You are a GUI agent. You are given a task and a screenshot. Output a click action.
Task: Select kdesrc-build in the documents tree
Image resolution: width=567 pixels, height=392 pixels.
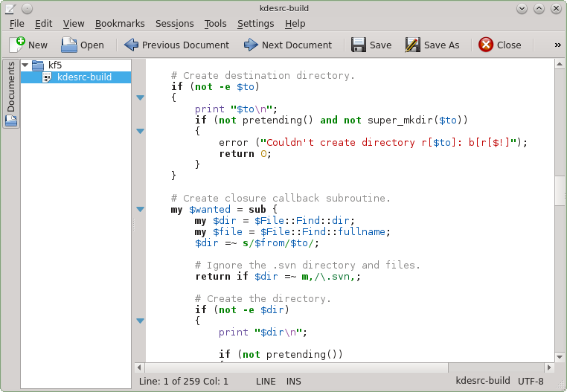pos(76,77)
